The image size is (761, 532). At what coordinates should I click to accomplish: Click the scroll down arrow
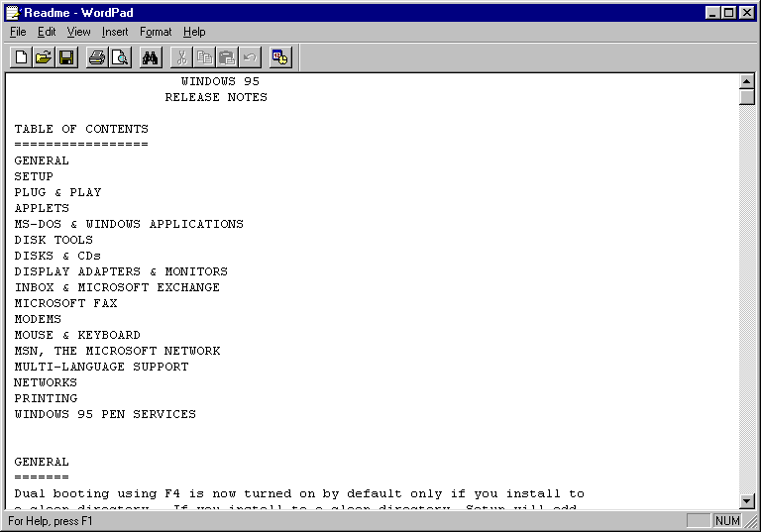(747, 500)
